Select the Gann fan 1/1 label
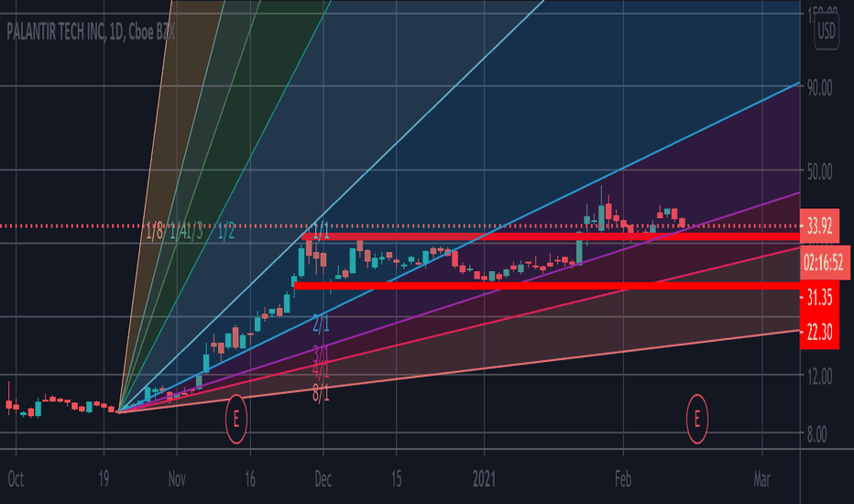This screenshot has width=854, height=504. click(321, 232)
